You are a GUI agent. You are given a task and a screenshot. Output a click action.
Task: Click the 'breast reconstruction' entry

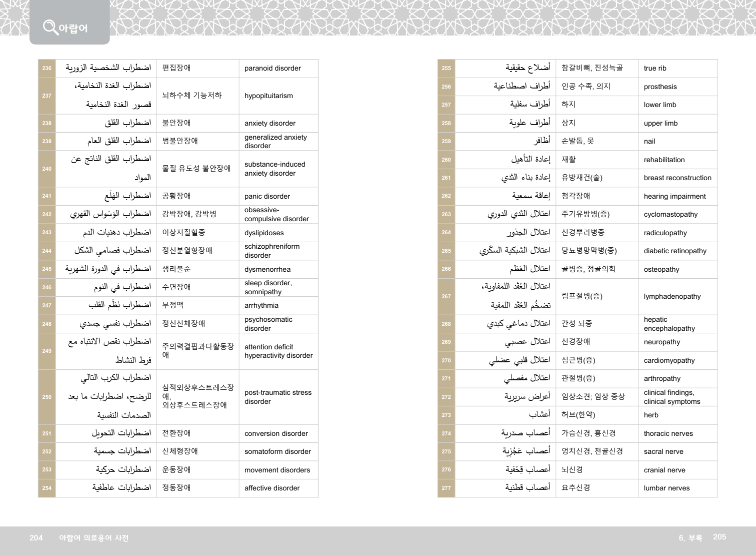coord(677,178)
